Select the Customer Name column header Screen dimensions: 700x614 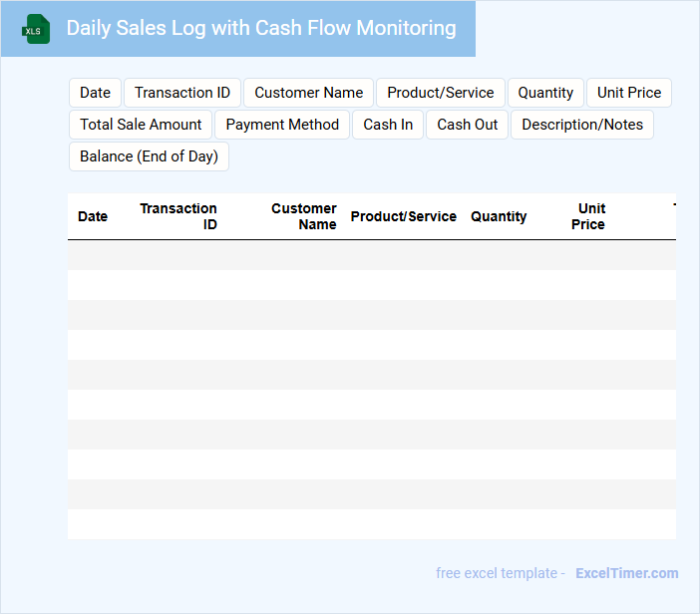click(x=304, y=216)
